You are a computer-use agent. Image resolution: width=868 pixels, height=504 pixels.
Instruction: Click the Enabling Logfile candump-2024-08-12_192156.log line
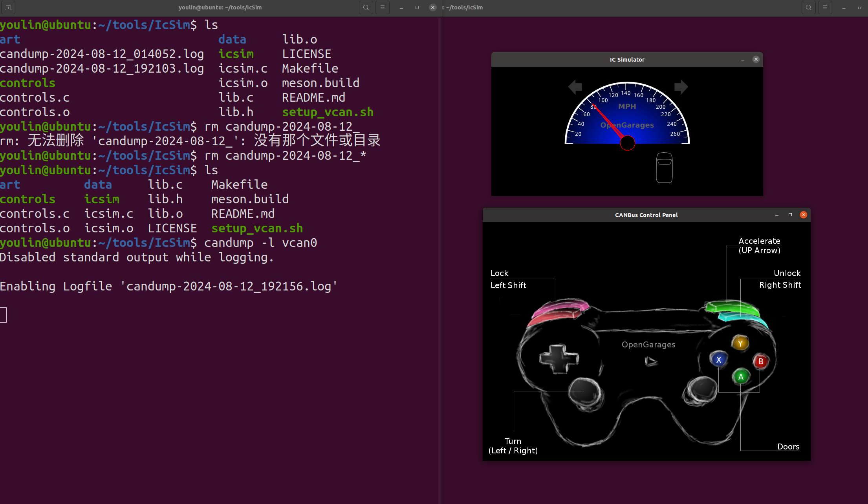tap(168, 286)
